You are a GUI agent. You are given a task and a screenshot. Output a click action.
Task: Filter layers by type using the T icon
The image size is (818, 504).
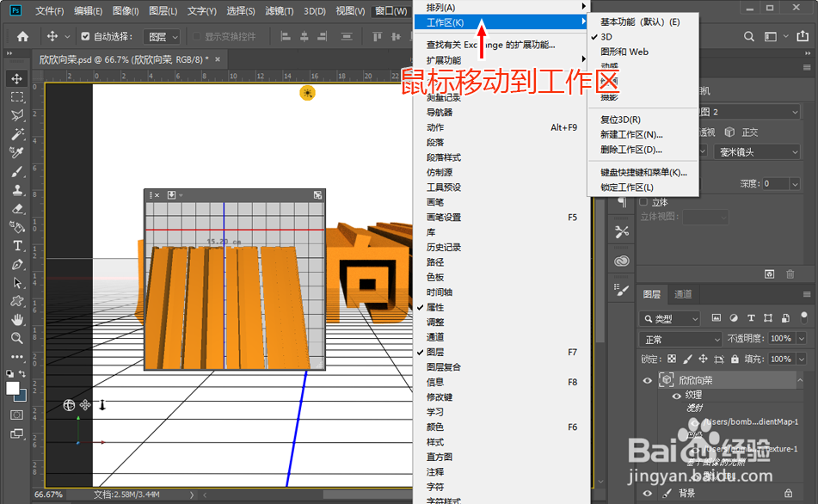tap(751, 318)
